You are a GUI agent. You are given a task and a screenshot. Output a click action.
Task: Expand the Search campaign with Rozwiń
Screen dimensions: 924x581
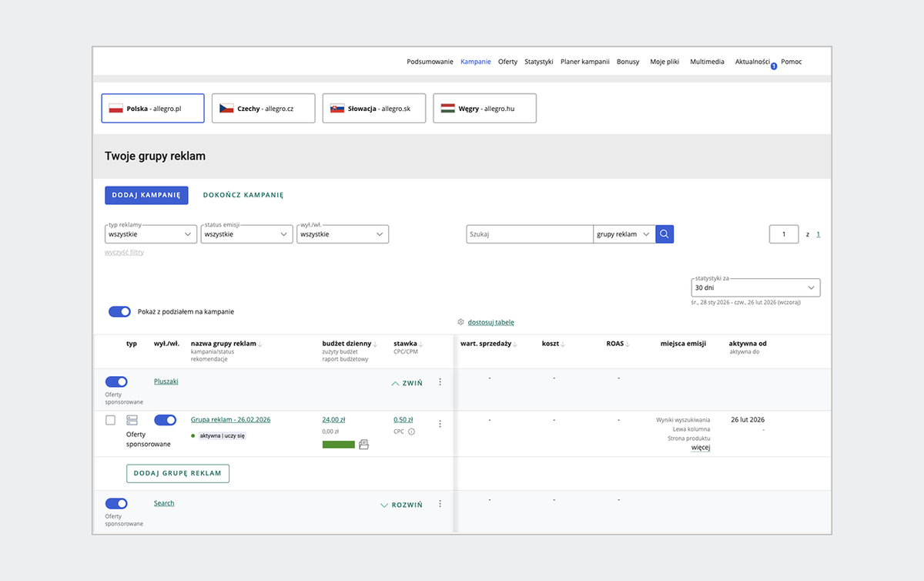(401, 505)
